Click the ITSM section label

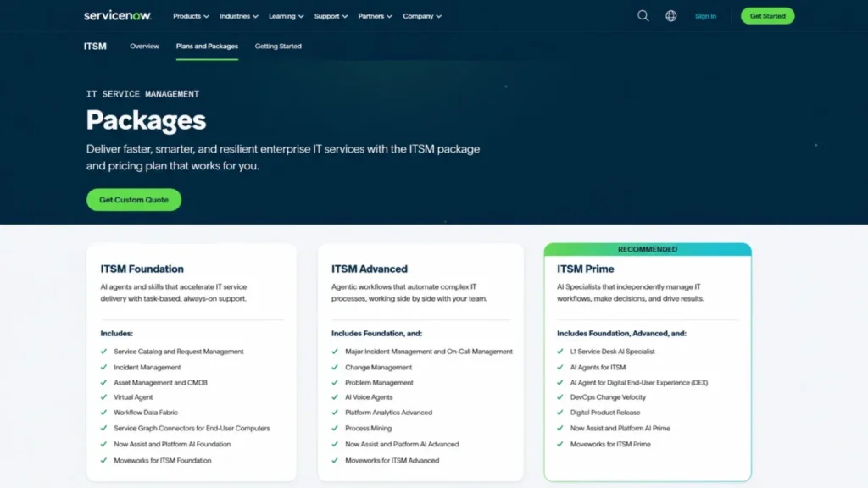tap(95, 47)
